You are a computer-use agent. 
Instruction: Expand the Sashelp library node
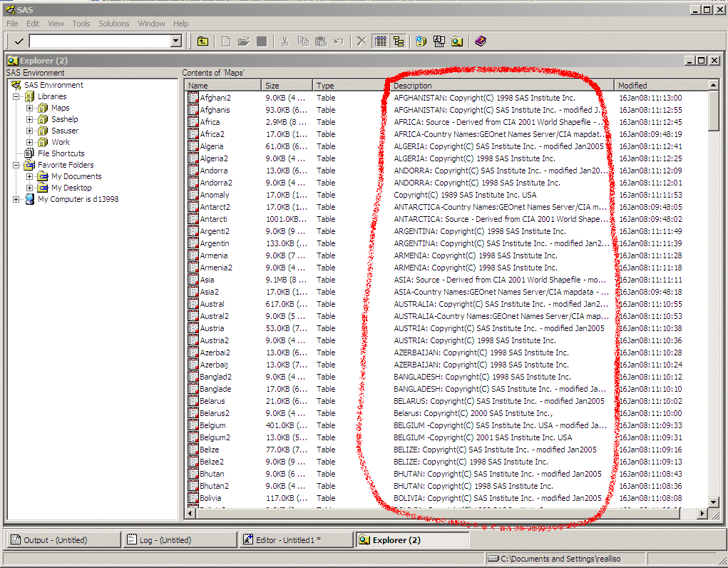[29, 119]
